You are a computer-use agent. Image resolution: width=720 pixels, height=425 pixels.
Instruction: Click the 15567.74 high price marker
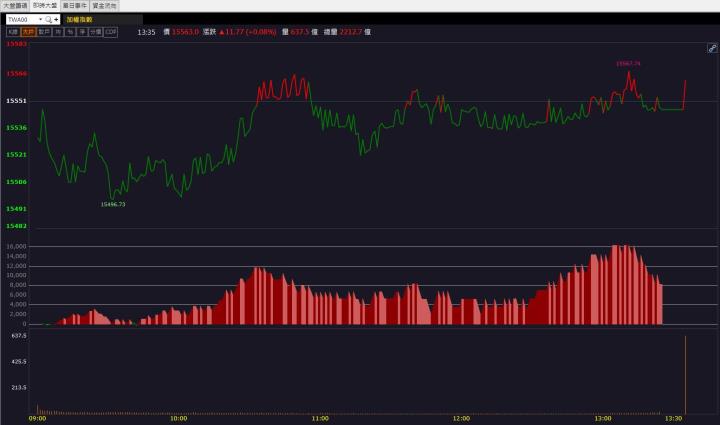(x=628, y=63)
